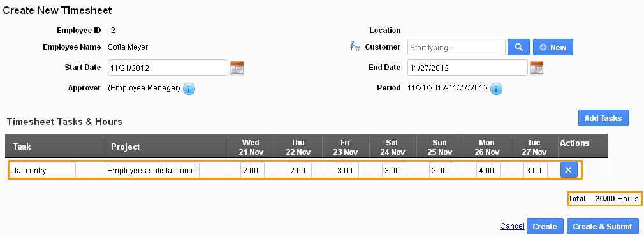Edit the data entry Task field

[43, 171]
